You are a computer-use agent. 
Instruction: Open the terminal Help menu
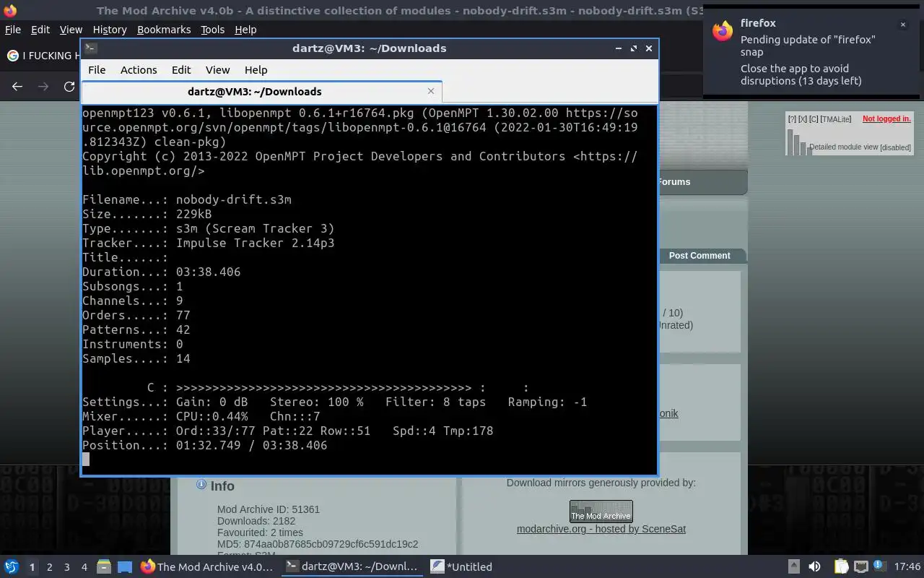(256, 70)
